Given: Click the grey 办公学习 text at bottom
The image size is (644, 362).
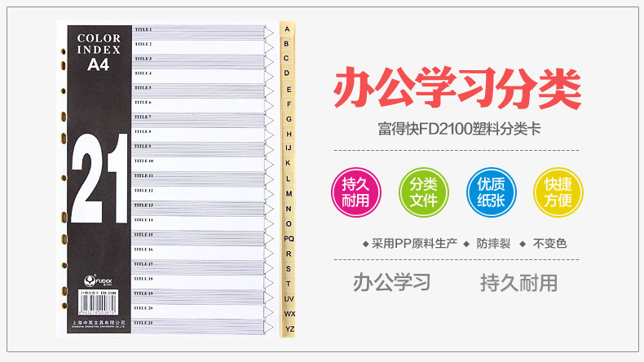Looking at the screenshot, I should 392,282.
